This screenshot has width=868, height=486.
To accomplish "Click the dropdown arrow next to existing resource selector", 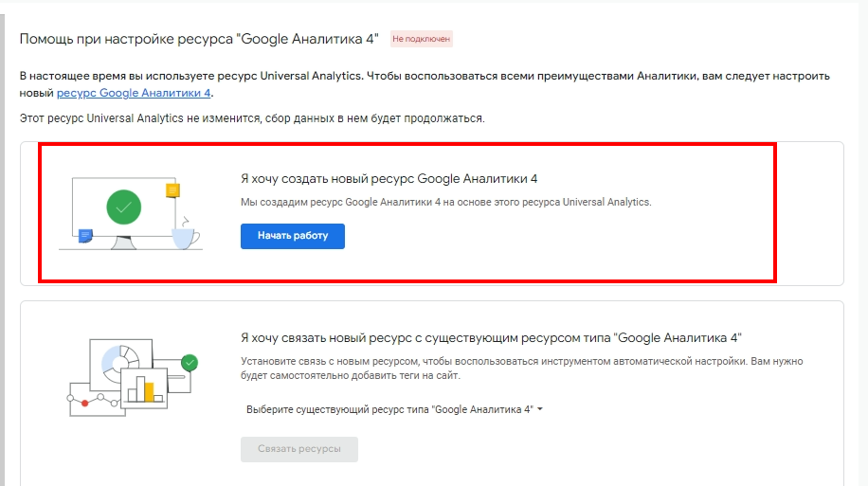I will [540, 409].
